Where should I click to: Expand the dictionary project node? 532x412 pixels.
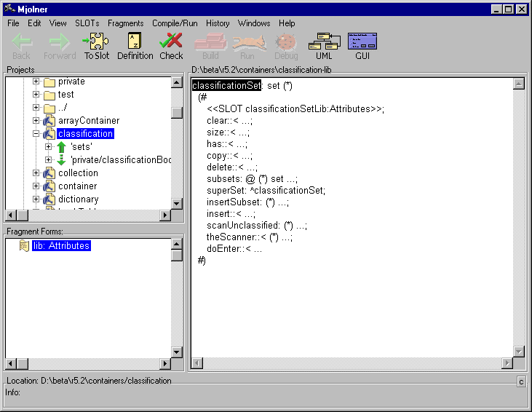[x=36, y=199]
